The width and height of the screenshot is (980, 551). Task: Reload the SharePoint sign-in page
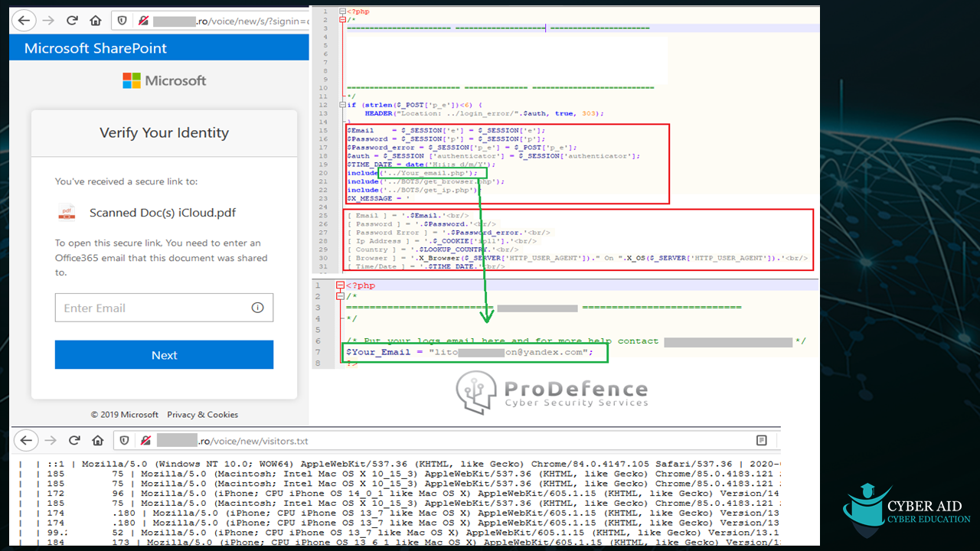point(73,21)
